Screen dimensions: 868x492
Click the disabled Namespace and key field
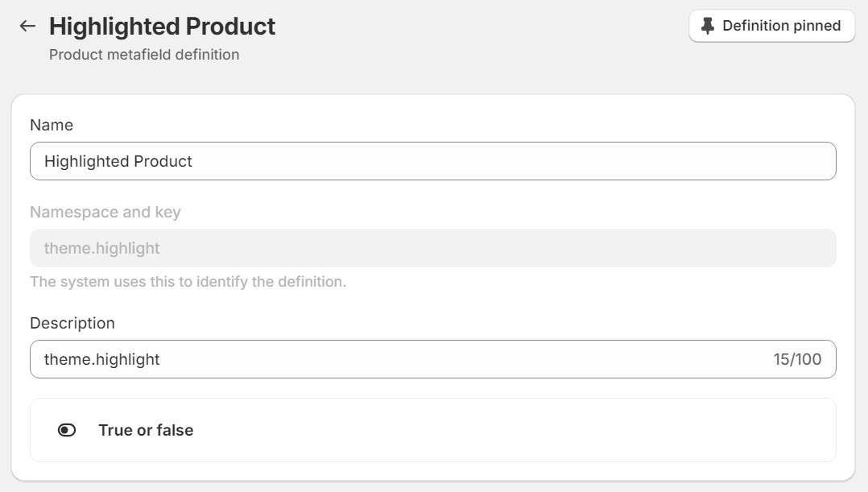(x=433, y=248)
